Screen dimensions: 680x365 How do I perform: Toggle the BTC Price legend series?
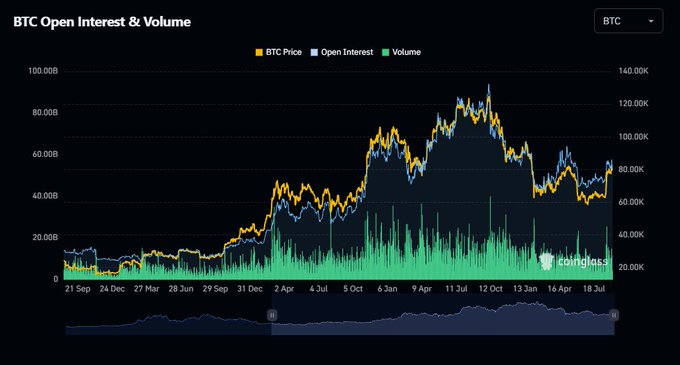click(x=278, y=52)
